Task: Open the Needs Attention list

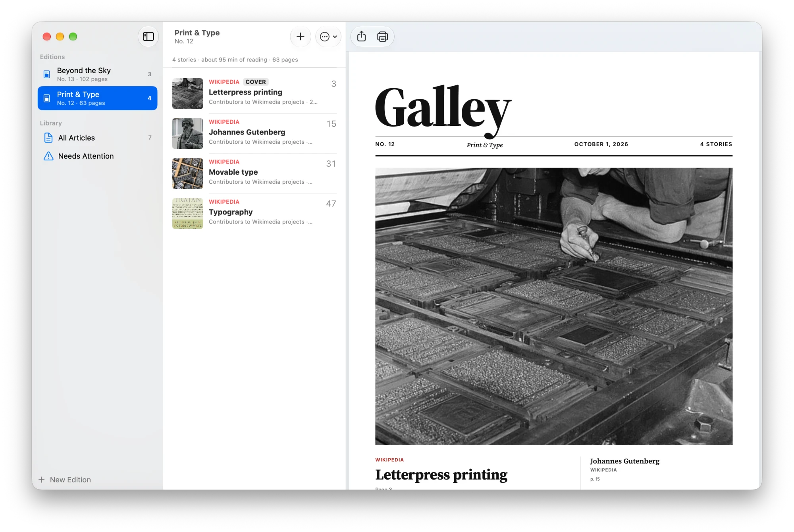Action: point(97,156)
